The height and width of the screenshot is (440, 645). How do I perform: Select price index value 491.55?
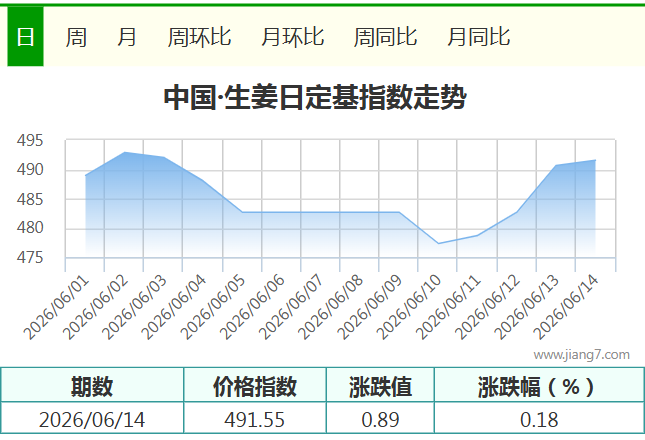click(255, 420)
